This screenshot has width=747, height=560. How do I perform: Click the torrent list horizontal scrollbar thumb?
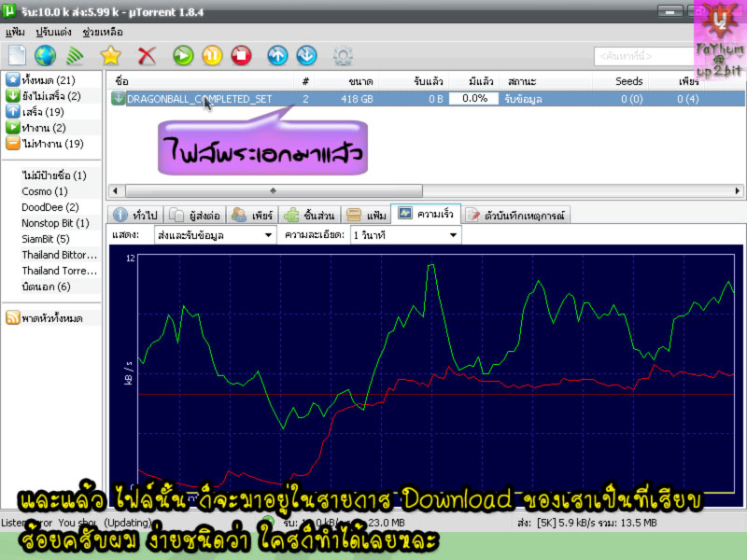(x=274, y=191)
